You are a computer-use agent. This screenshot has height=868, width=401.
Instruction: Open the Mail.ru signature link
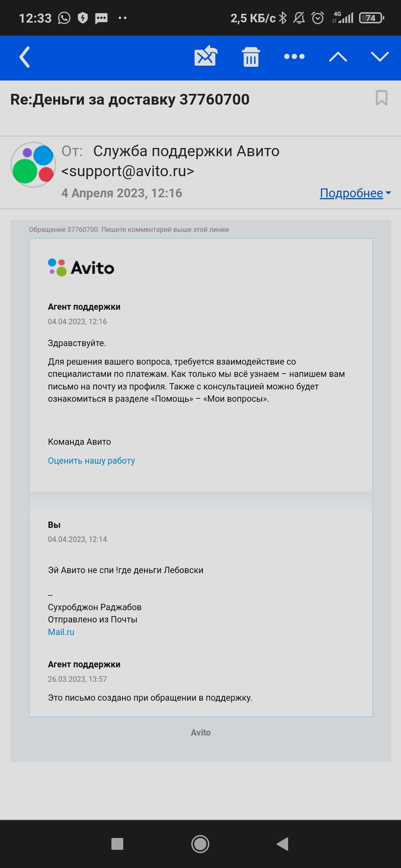click(61, 632)
